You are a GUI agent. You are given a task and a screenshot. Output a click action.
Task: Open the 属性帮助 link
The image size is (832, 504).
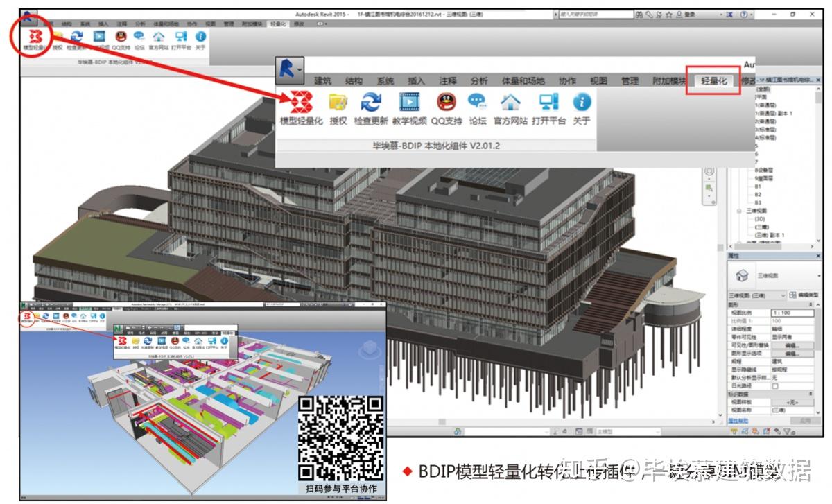pos(738,421)
